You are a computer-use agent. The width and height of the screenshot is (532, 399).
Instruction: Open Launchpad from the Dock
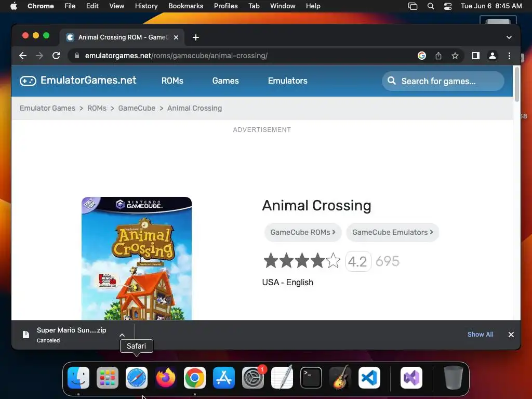coord(108,378)
